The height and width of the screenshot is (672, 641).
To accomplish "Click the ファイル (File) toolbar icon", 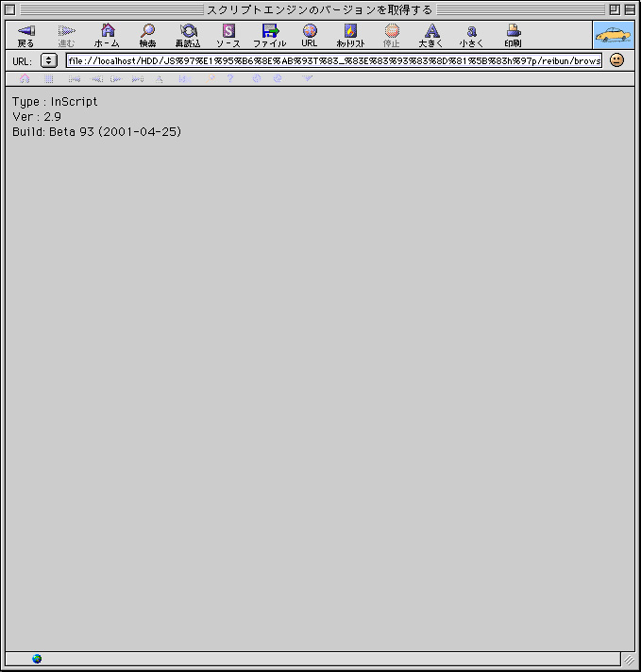I will point(270,35).
